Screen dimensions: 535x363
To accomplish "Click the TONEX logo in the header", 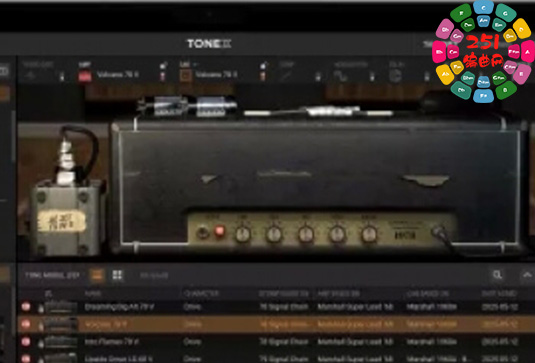I will 209,44.
